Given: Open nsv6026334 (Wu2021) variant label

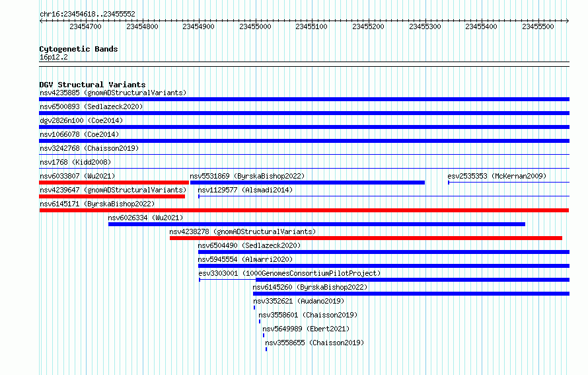Looking at the screenshot, I should pyautogui.click(x=145, y=218).
